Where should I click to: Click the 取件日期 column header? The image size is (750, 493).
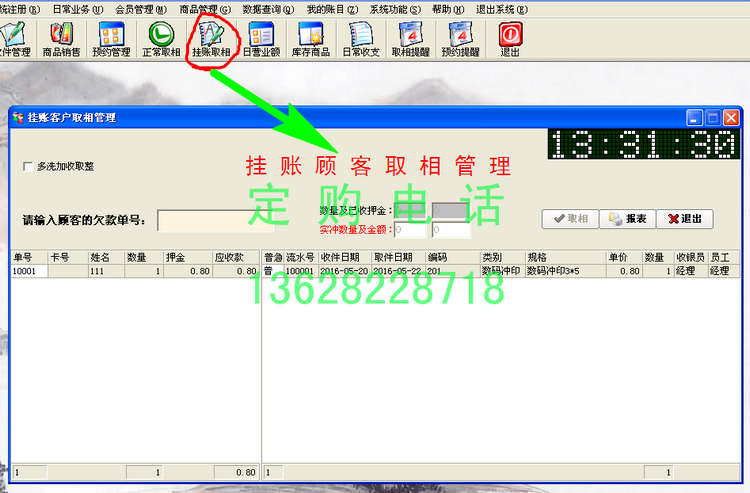[397, 257]
